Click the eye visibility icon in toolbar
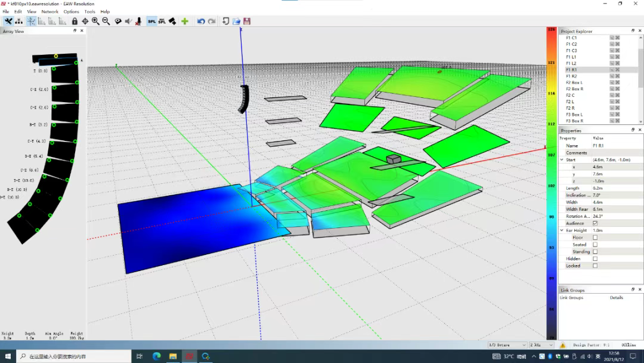The image size is (644, 363). coord(118,21)
